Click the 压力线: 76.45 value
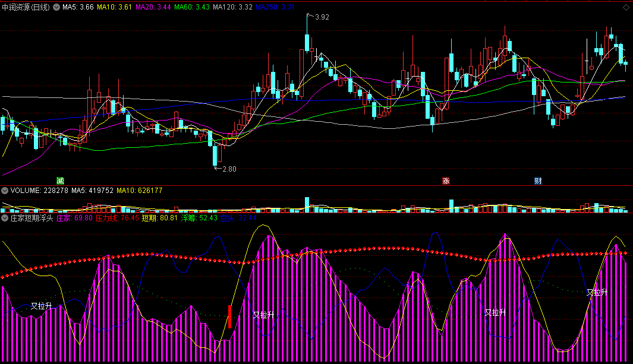Screen dimensions: 633x364 (117, 218)
